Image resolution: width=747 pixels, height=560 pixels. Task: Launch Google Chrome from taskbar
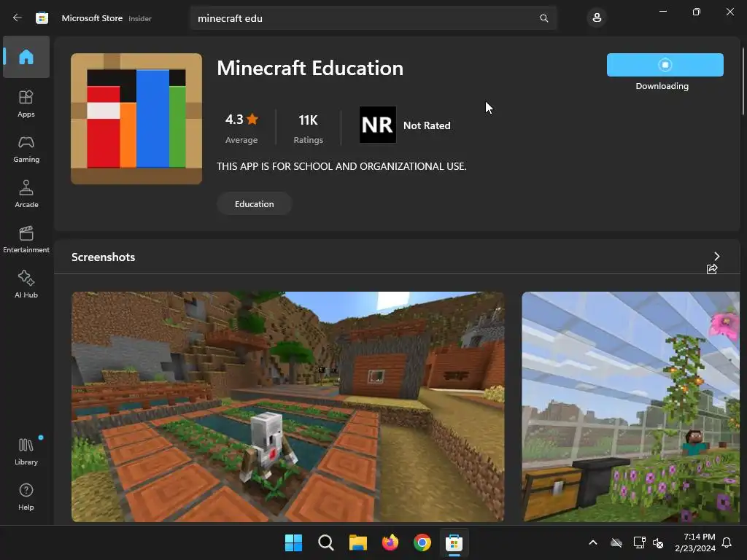click(422, 542)
